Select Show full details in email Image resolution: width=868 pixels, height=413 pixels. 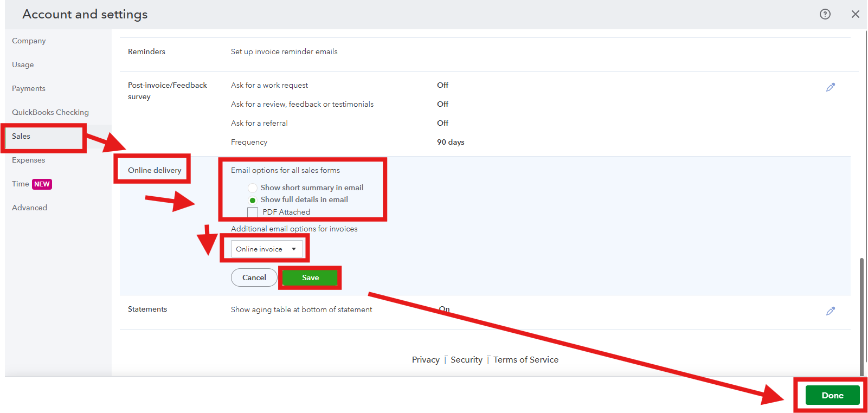253,200
